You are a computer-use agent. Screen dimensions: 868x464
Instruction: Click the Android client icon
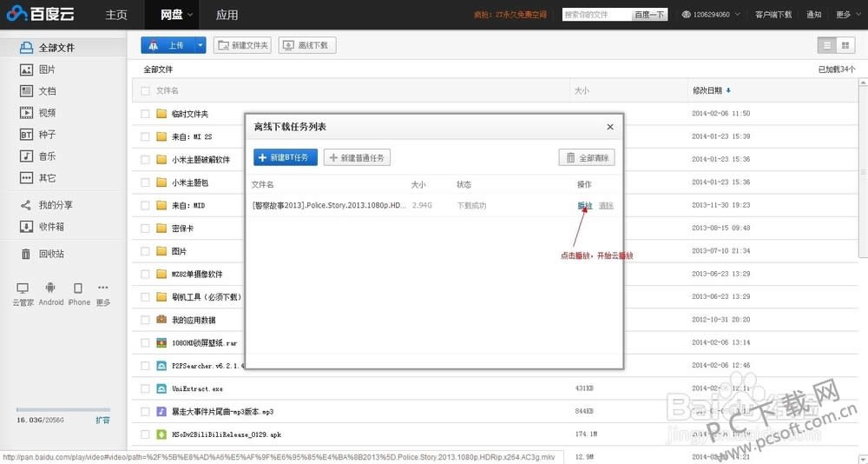click(50, 288)
